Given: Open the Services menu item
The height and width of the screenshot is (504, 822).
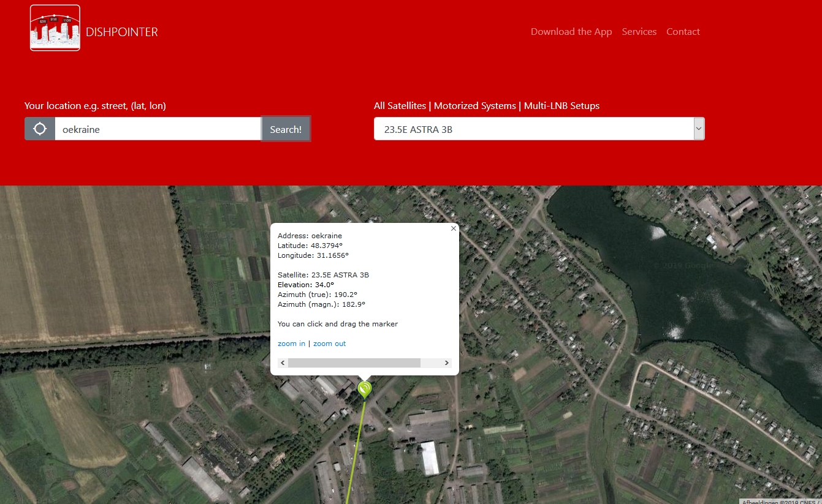Looking at the screenshot, I should click(639, 32).
